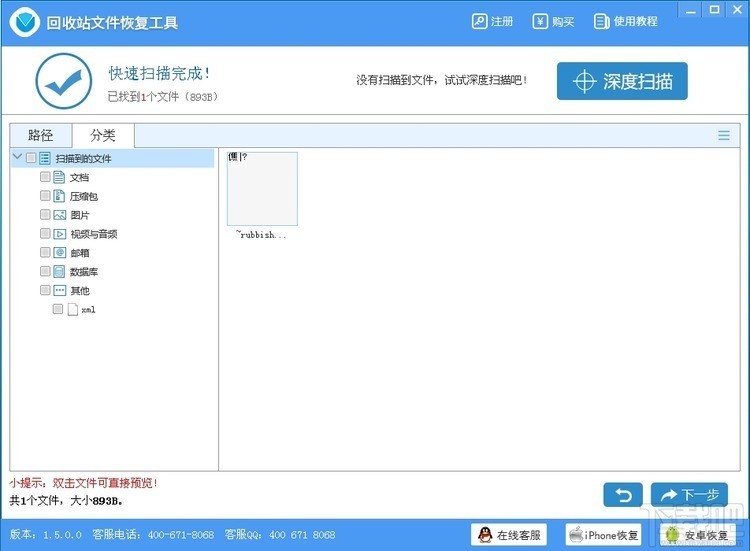This screenshot has width=750, height=551.
Task: Collapse the 扫描到的文件 tree node
Action: point(18,157)
